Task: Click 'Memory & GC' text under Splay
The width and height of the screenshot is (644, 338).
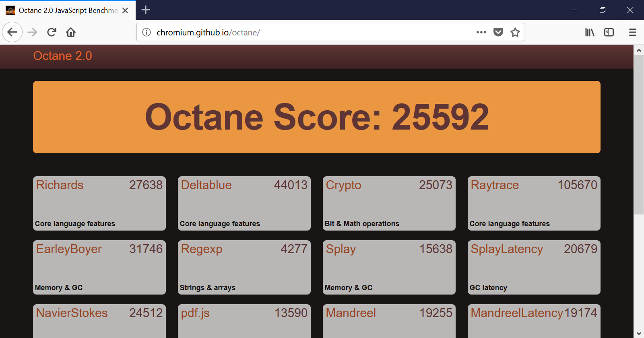Action: [349, 288]
